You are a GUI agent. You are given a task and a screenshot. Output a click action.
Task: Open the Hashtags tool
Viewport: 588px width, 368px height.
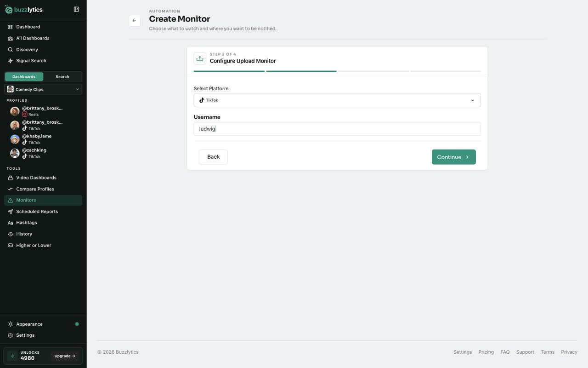point(43,223)
